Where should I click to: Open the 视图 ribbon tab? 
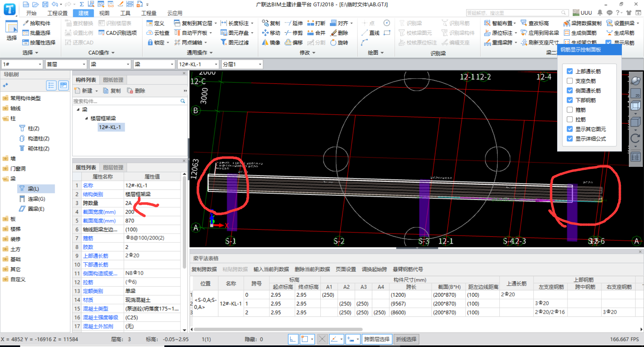coord(104,13)
